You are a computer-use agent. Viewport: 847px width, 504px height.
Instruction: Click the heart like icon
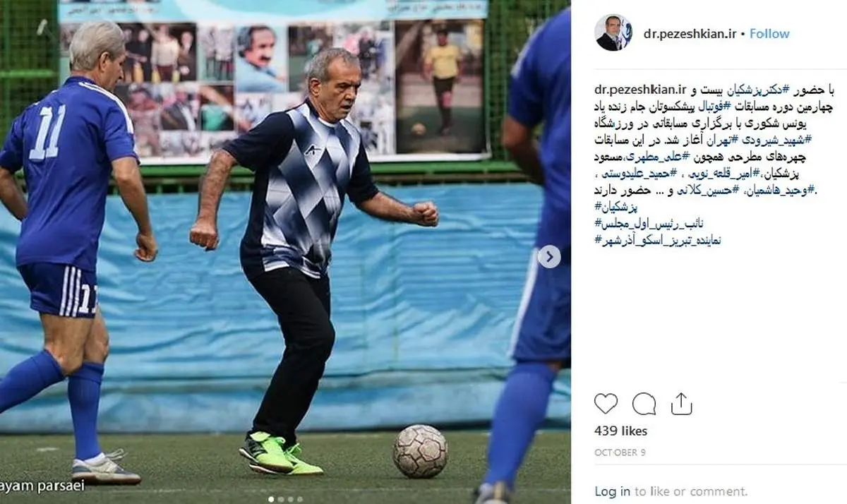(606, 404)
